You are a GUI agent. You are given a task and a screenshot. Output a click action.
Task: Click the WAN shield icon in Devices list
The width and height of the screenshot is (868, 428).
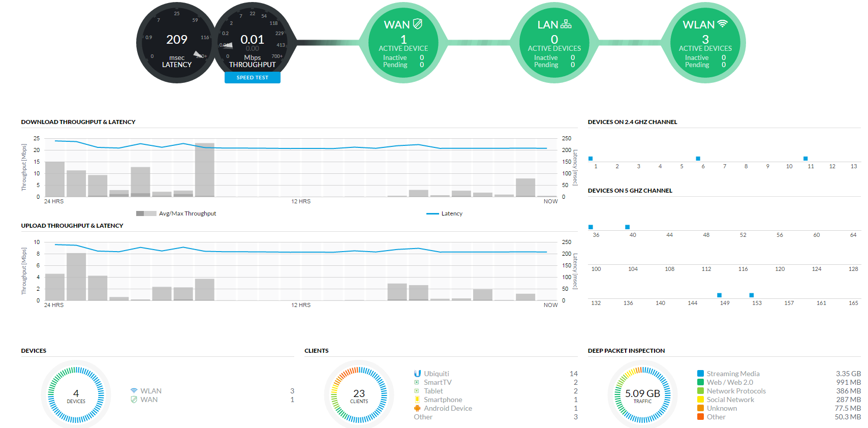[134, 400]
